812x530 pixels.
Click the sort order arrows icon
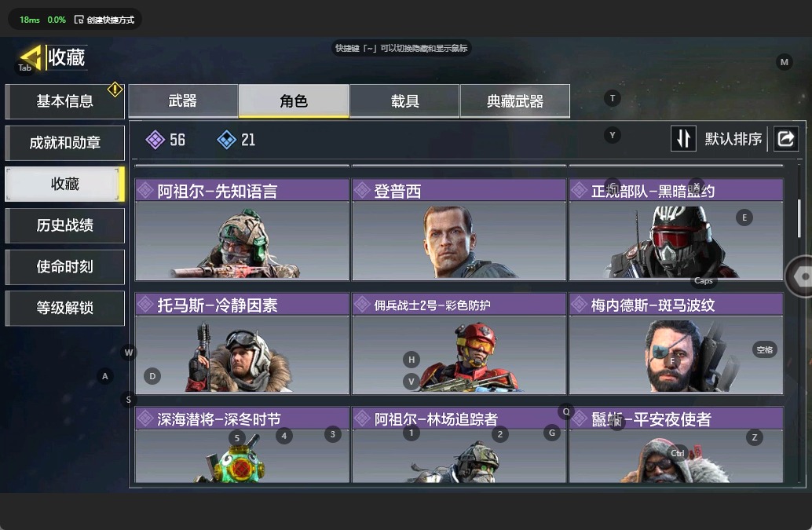(683, 138)
